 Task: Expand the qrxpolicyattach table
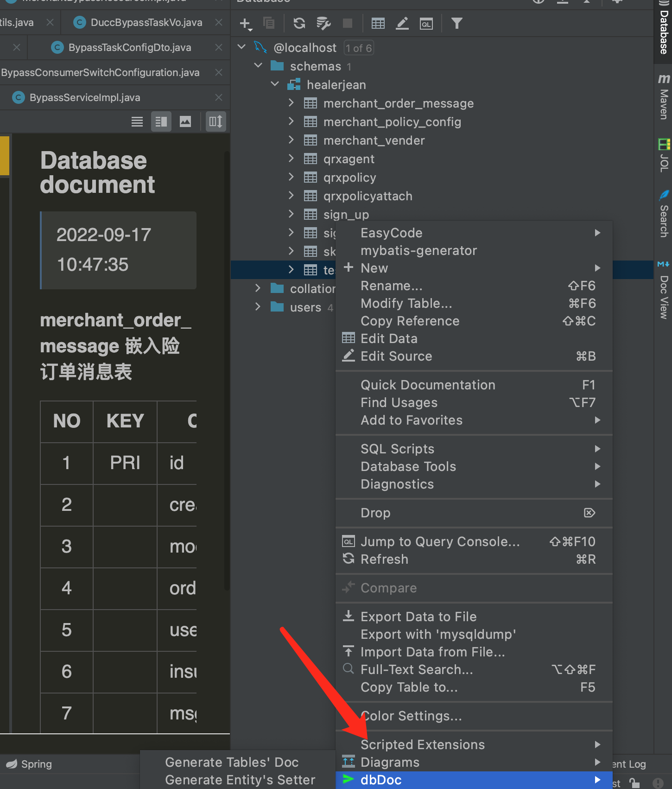(x=291, y=195)
